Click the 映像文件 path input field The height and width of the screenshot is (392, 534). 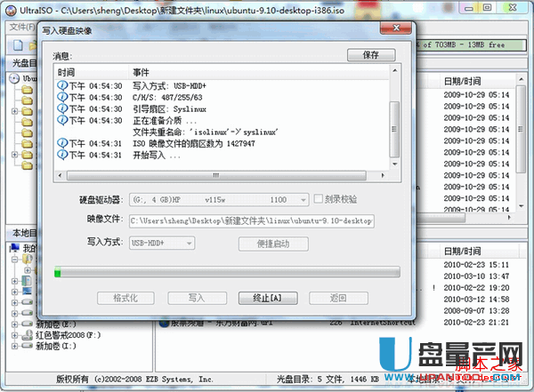pos(251,220)
